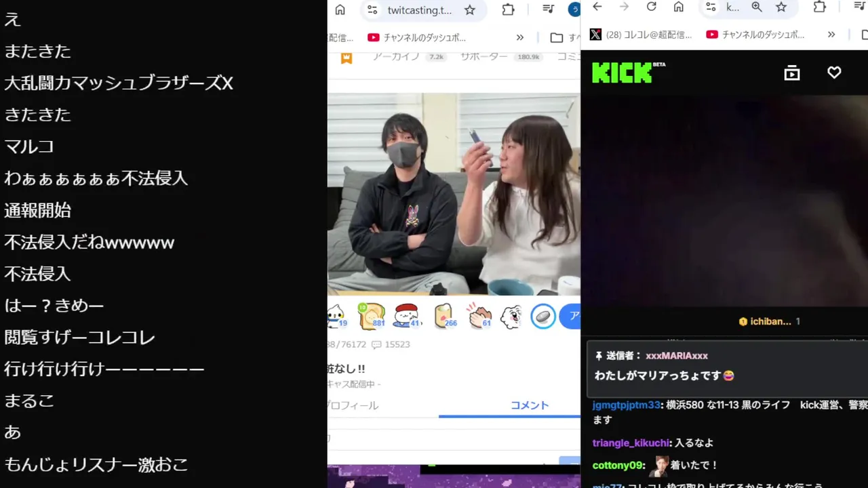868x488 pixels.
Task: Click chat username triangle_kikuchi
Action: 631,443
